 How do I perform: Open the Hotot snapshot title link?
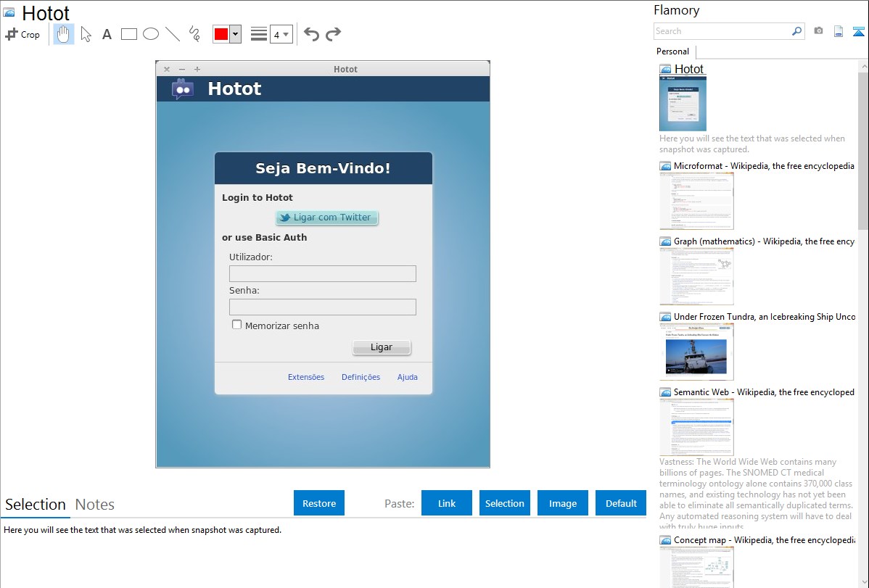(x=689, y=69)
